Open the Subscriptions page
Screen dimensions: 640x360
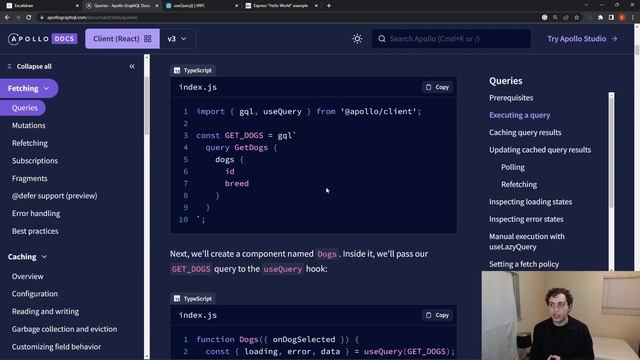(x=35, y=160)
